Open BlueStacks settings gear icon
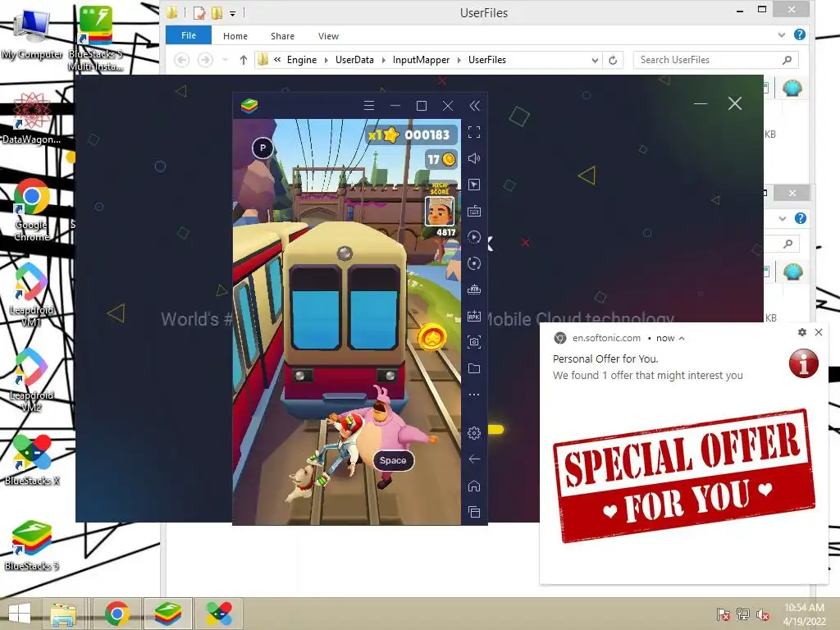The width and height of the screenshot is (840, 630). [x=474, y=433]
